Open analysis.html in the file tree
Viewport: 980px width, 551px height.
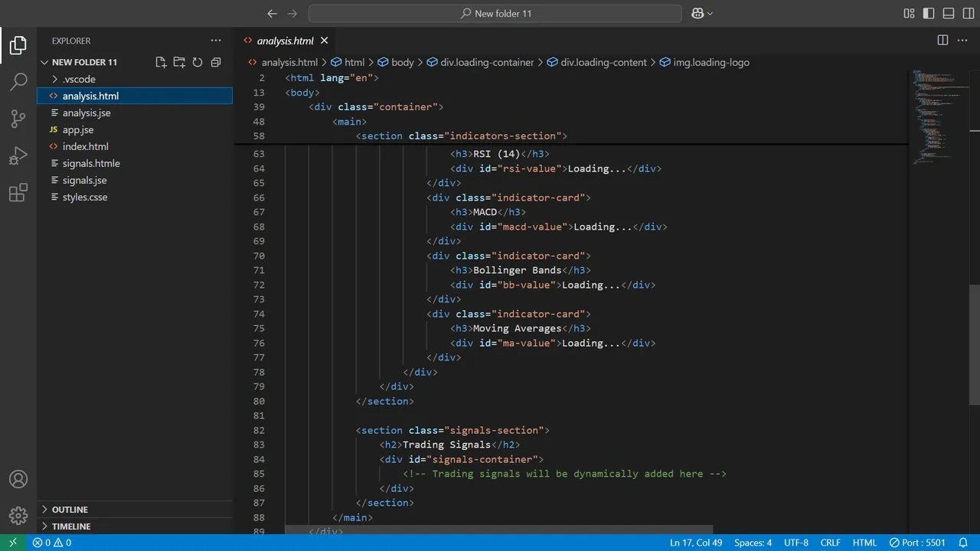[135, 96]
